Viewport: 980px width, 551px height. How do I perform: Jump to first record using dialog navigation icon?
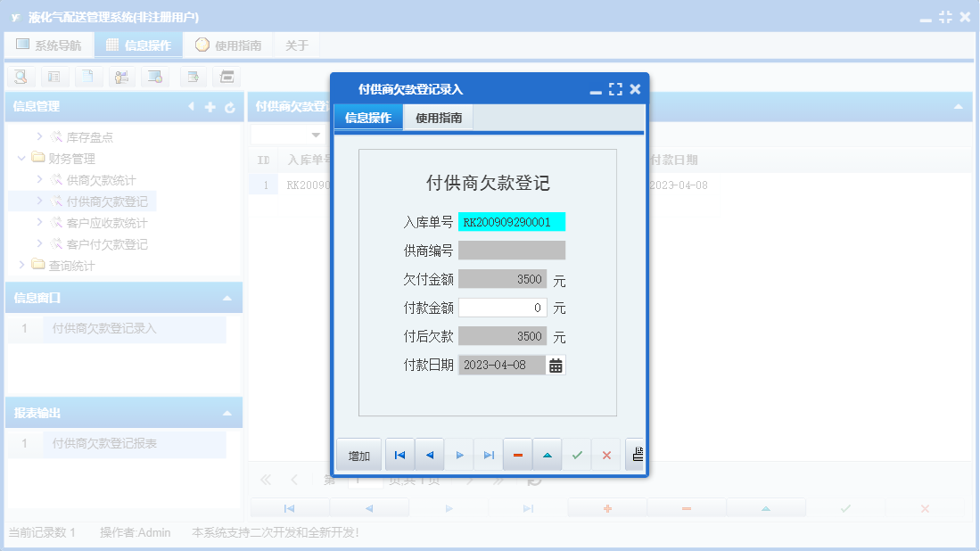click(399, 454)
